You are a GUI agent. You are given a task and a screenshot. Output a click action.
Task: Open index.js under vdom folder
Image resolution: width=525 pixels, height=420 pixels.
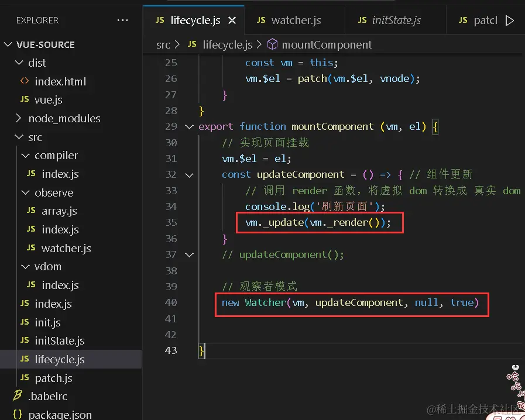(x=60, y=285)
